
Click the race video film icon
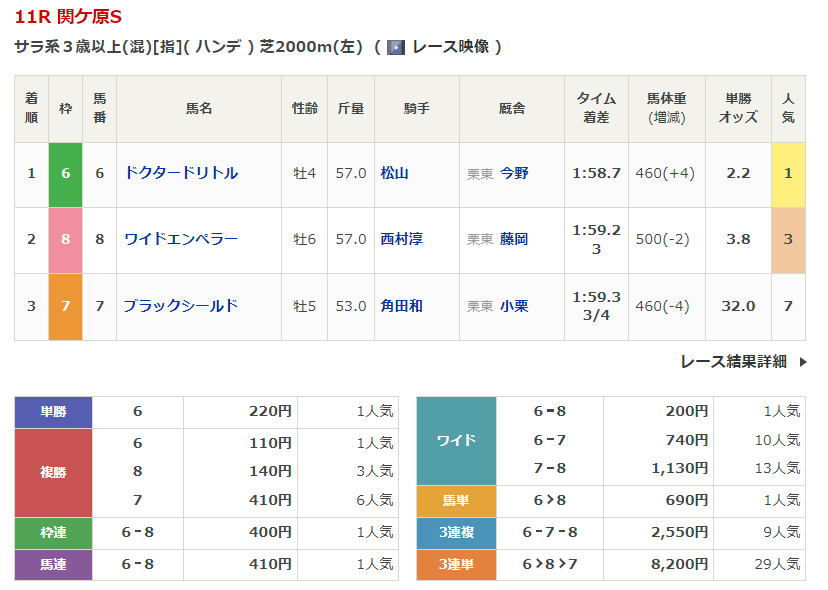[x=396, y=47]
